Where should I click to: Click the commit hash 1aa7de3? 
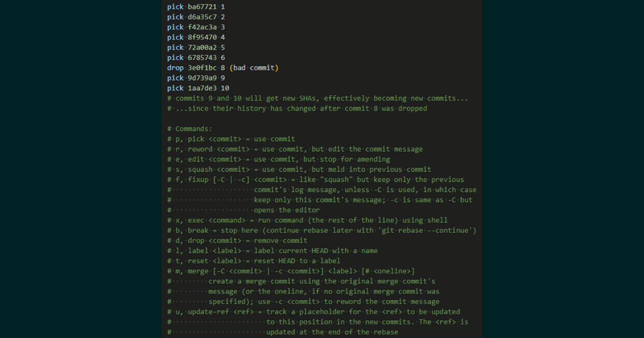tap(202, 88)
